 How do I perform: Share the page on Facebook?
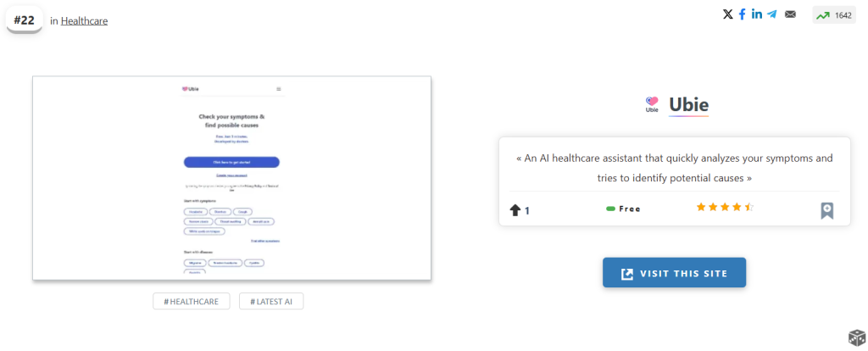pos(743,14)
